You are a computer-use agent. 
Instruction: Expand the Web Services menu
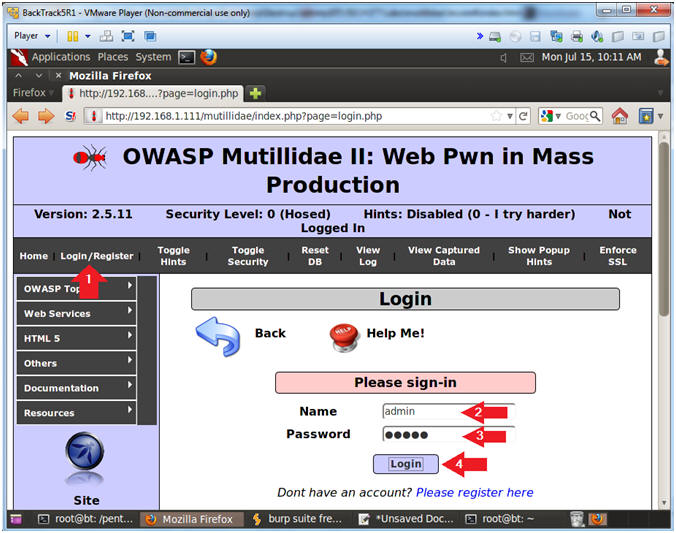[x=76, y=314]
